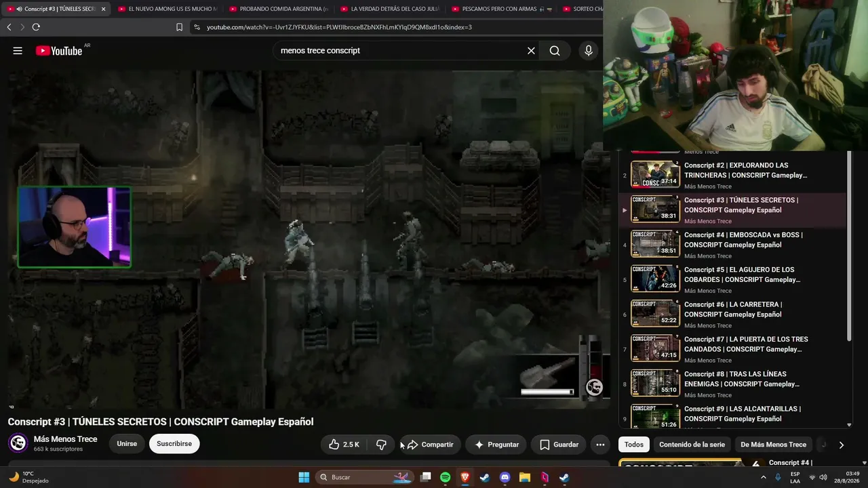Click the browser address bar URL
This screenshot has height=488, width=868.
[x=339, y=27]
